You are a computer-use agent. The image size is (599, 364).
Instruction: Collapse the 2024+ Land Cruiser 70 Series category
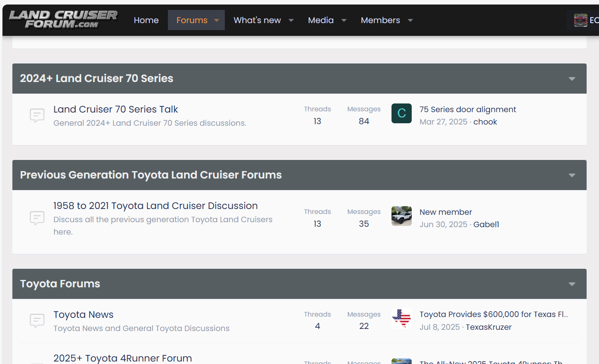pyautogui.click(x=572, y=79)
